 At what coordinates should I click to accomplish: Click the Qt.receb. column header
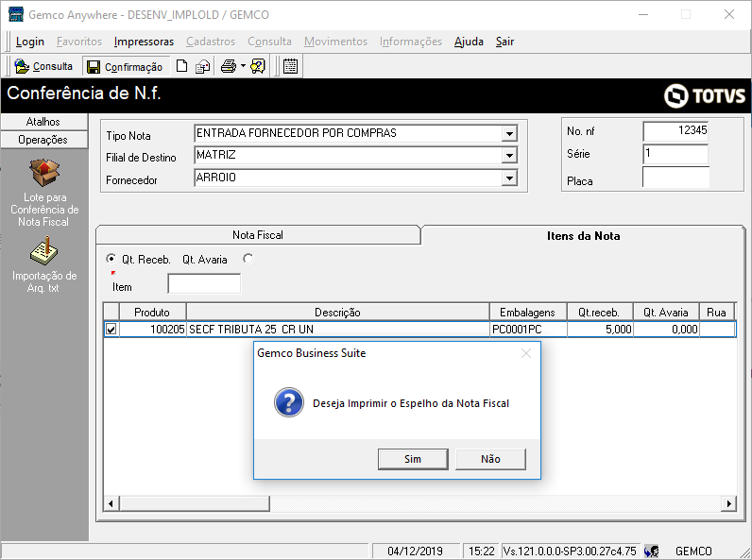[x=600, y=313]
